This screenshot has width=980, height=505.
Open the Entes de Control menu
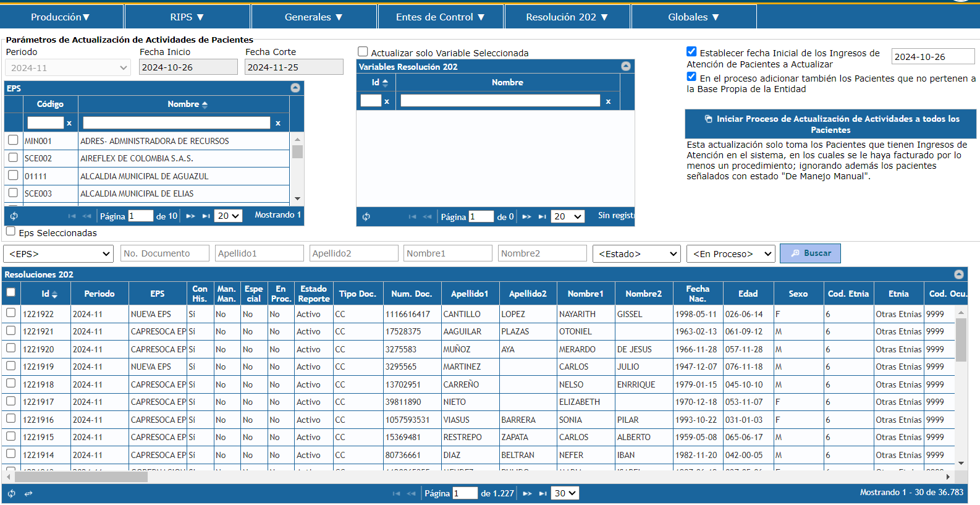[440, 17]
